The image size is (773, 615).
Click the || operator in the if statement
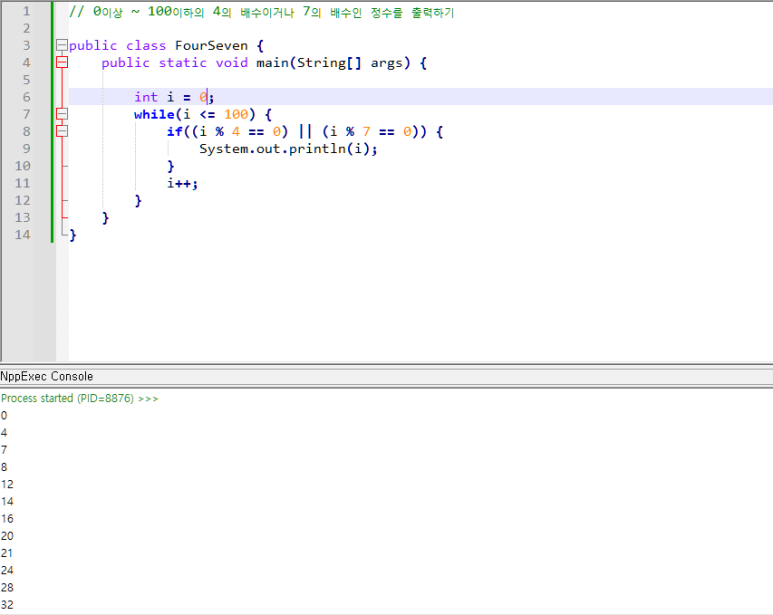click(305, 132)
